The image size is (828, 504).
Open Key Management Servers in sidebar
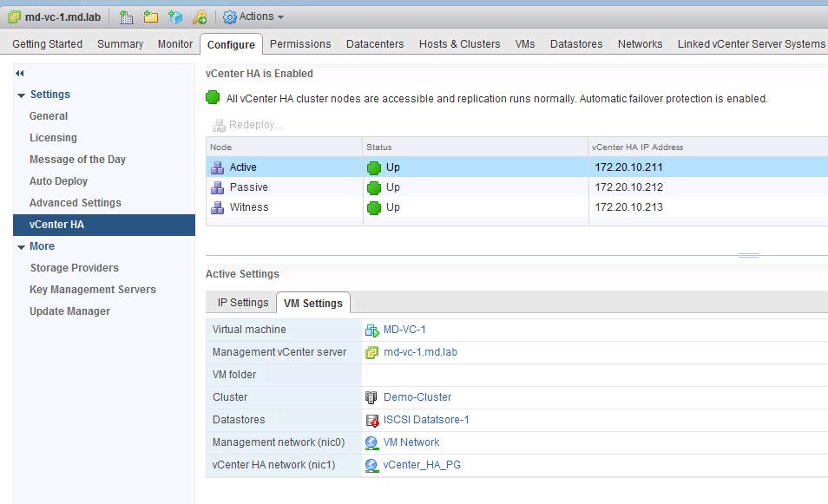pyautogui.click(x=93, y=289)
